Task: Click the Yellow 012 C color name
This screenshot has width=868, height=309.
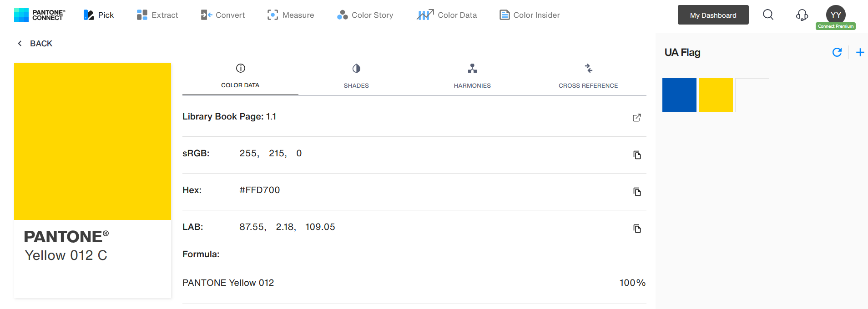Action: (66, 255)
